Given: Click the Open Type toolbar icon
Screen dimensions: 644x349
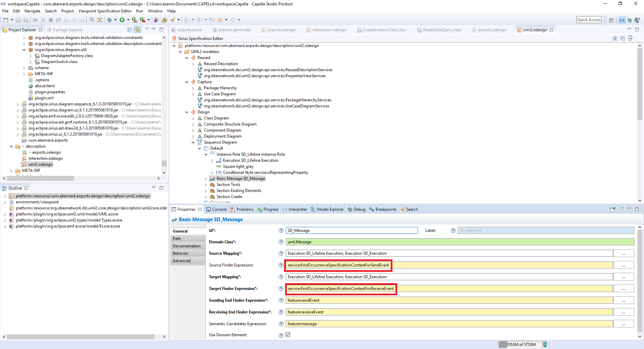Looking at the screenshot, I should [x=164, y=20].
